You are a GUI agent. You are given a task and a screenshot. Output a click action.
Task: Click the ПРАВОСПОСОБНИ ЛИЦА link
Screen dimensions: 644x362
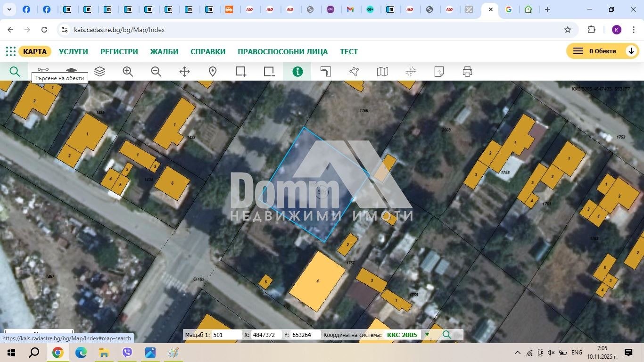[x=282, y=51]
